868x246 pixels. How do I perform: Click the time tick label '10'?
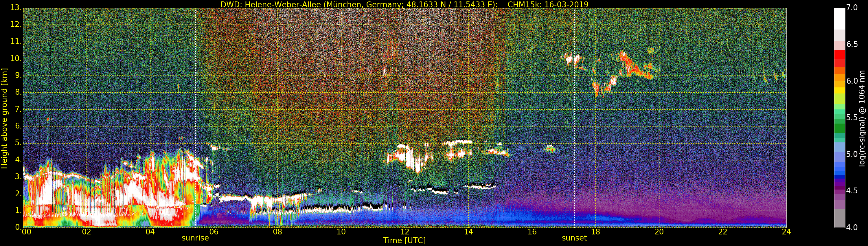[x=341, y=232]
